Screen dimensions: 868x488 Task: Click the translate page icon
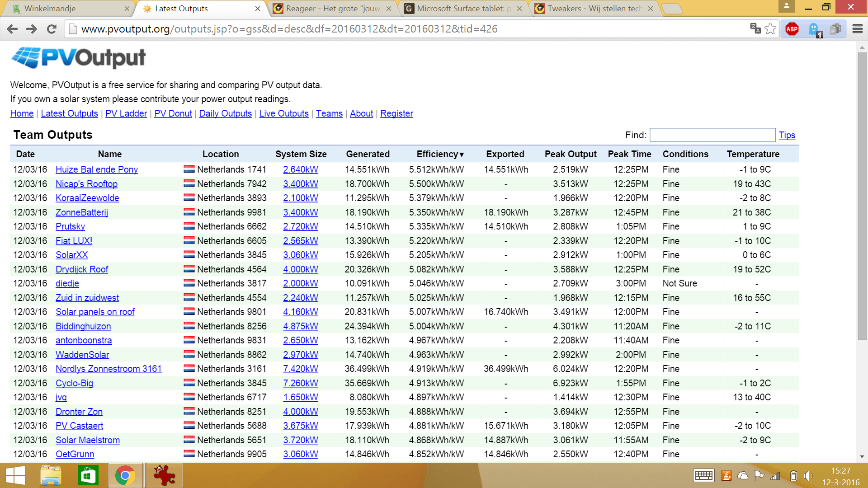(755, 29)
